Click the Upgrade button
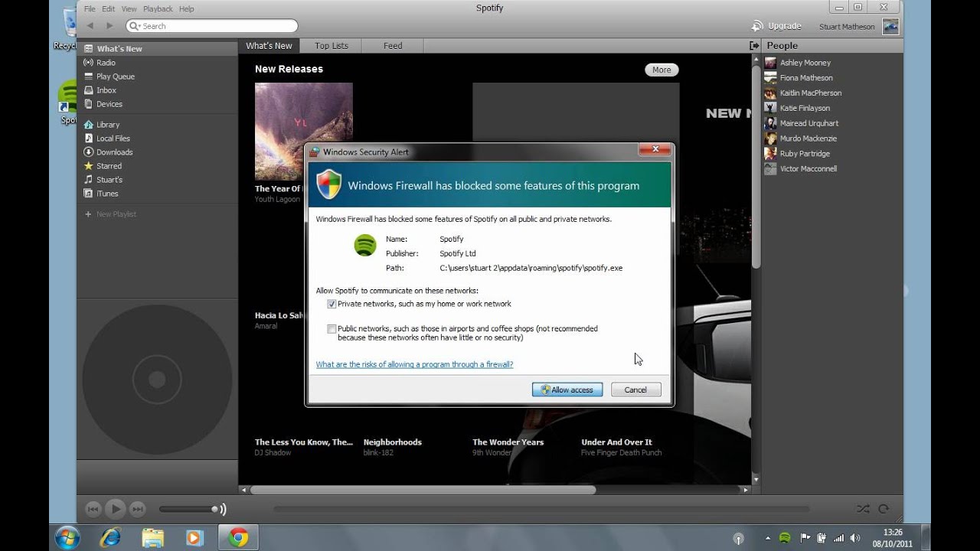 tap(776, 26)
